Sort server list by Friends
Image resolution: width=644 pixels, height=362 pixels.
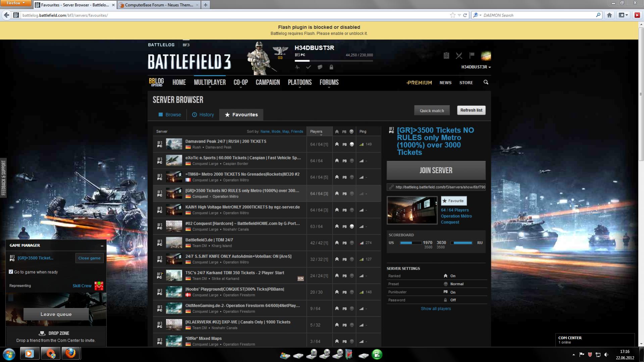point(297,132)
